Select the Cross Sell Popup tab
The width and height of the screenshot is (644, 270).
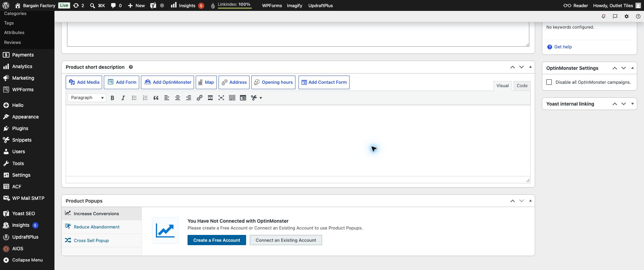pos(101,240)
